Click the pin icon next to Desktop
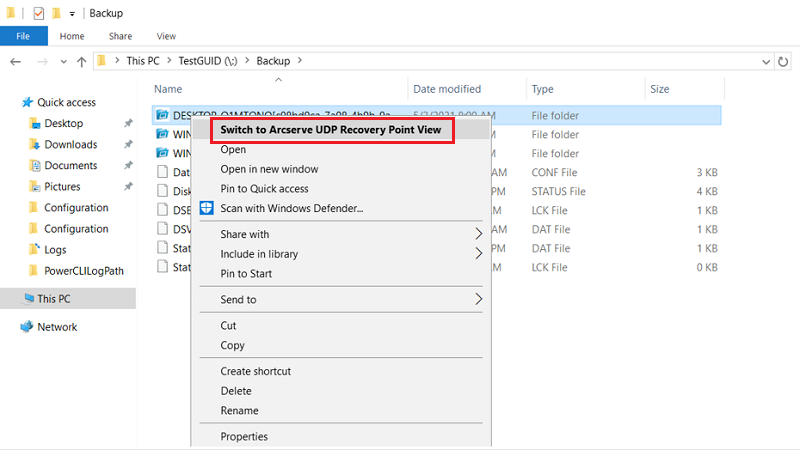 pos(128,123)
